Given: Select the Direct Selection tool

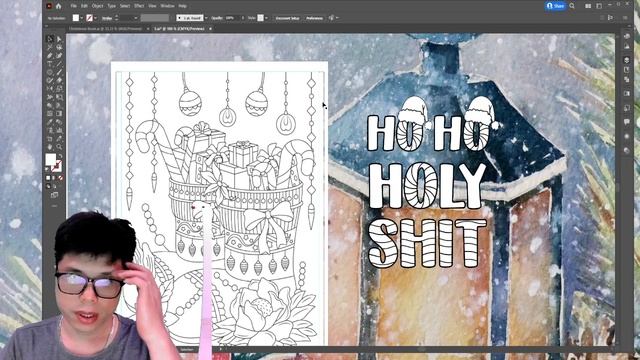Looking at the screenshot, I should (59, 39).
